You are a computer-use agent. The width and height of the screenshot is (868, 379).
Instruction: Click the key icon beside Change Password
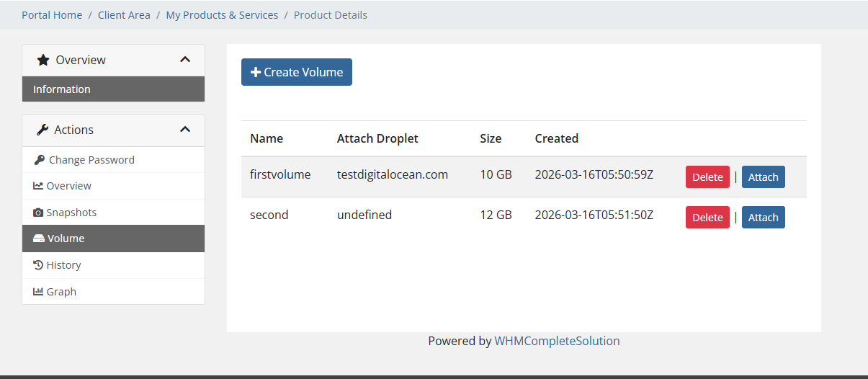click(39, 160)
